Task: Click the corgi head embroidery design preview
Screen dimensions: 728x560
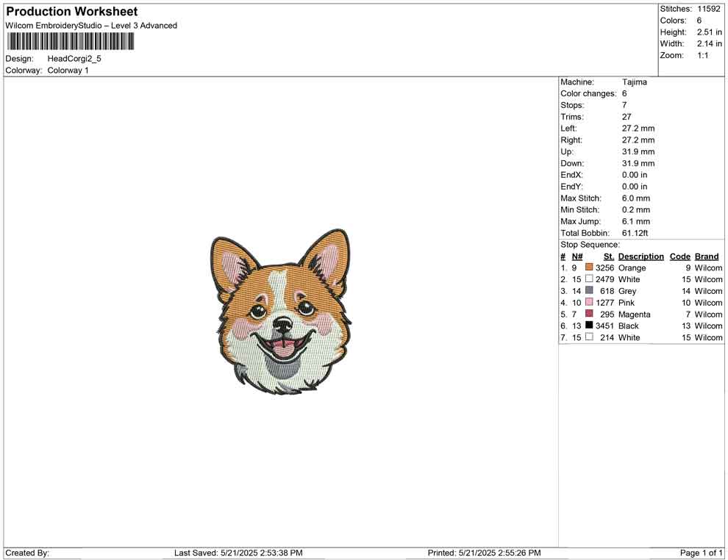Action: (280, 313)
